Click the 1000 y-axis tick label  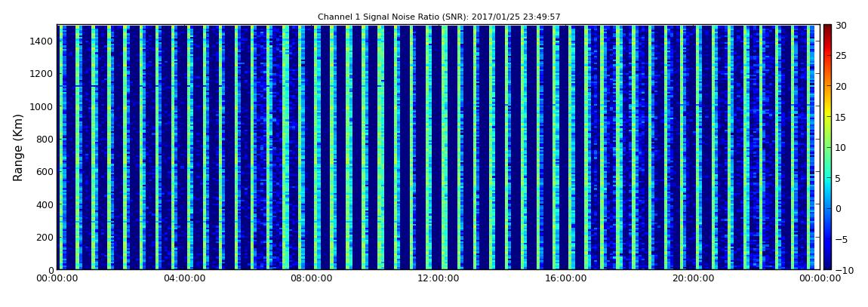click(x=42, y=106)
